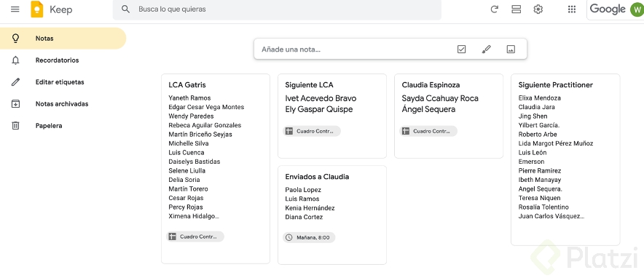The height and width of the screenshot is (278, 644).
Task: Open the Siguiente LCA note title
Action: (310, 85)
